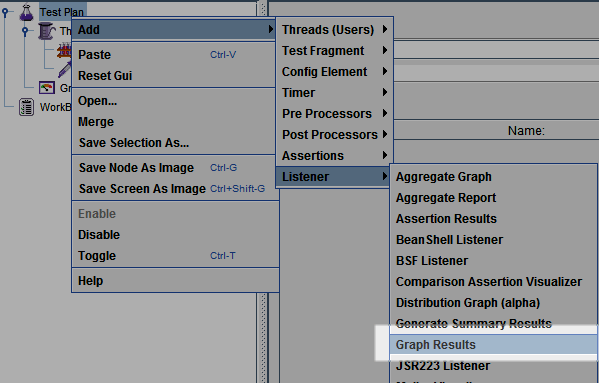This screenshot has height=383, width=599.
Task: Click Disable in the context menu
Action: coord(175,234)
